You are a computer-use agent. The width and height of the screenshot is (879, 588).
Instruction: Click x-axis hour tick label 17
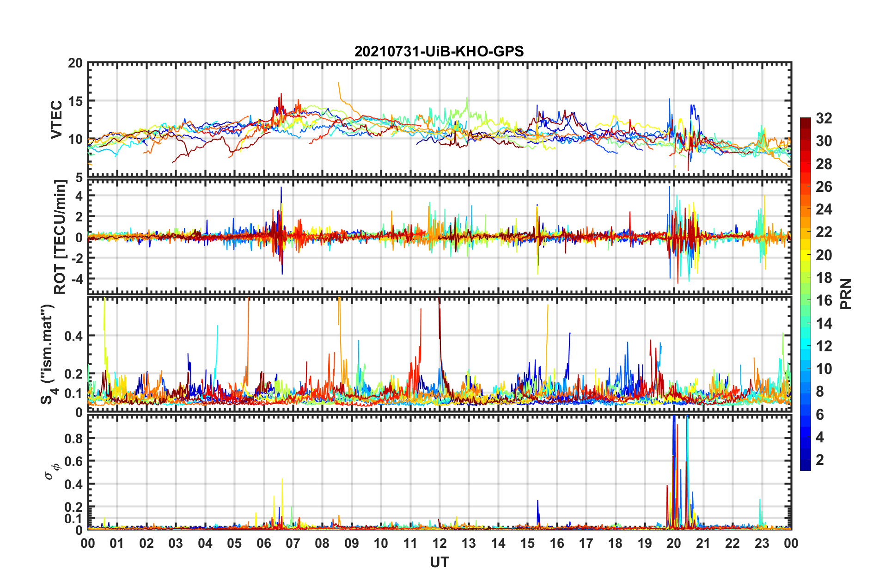(x=586, y=543)
